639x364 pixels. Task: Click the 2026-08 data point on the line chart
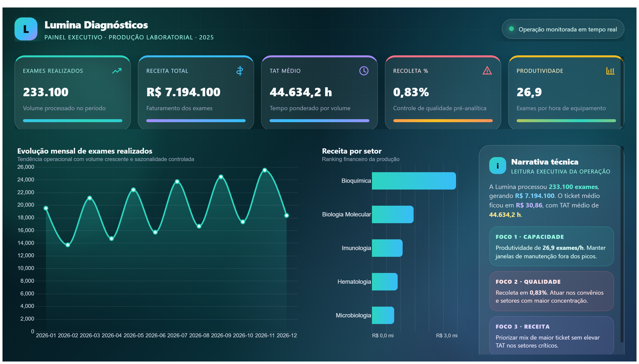click(199, 226)
